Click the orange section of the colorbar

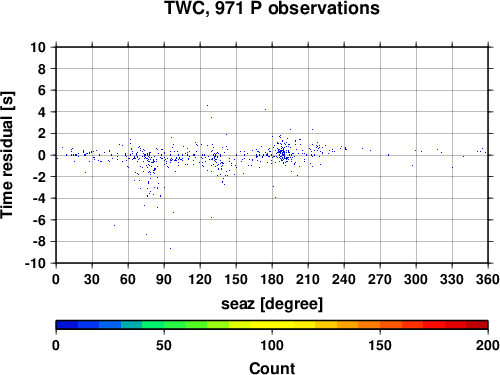(358, 325)
